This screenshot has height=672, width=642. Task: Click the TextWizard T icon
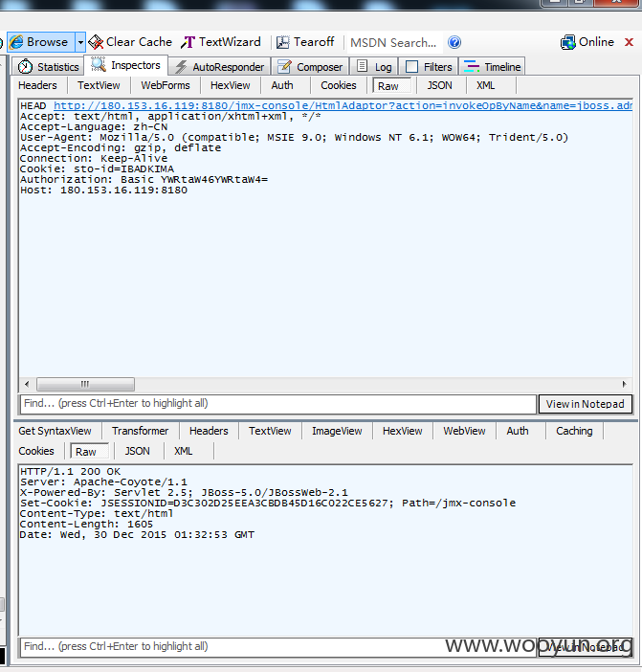point(188,42)
